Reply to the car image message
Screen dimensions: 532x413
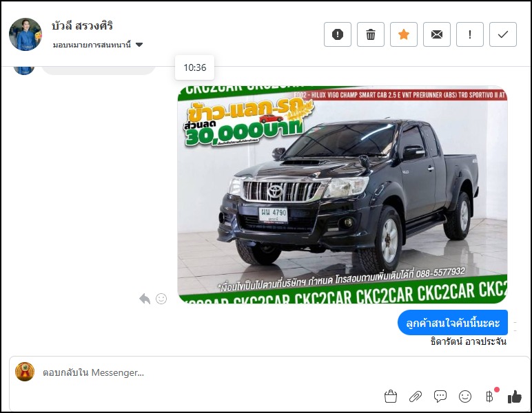(145, 299)
